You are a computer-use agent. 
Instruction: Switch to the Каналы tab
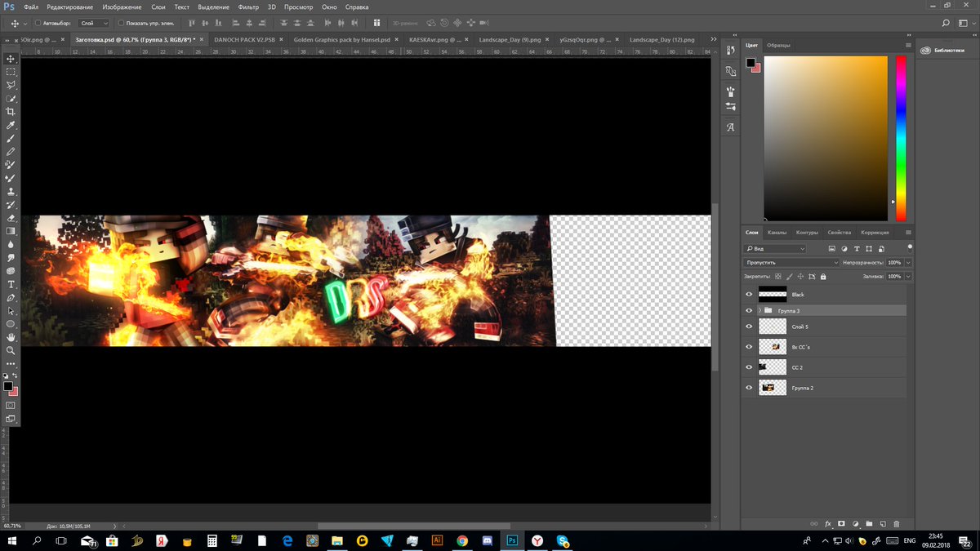click(778, 232)
